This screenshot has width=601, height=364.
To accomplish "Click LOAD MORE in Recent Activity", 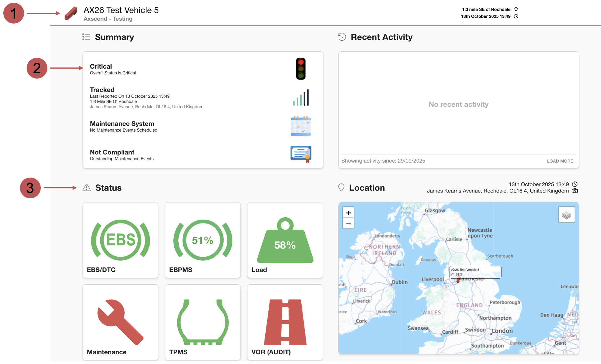I will click(560, 161).
